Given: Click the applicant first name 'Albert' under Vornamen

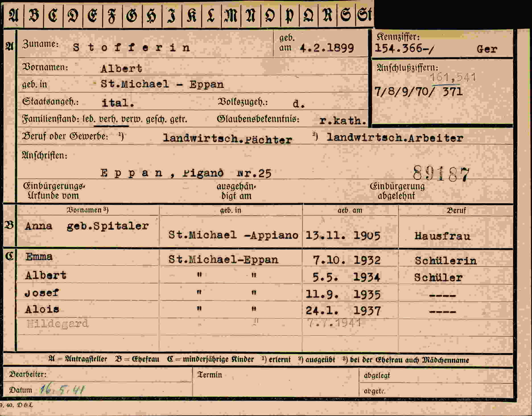Looking at the screenshot, I should [121, 68].
